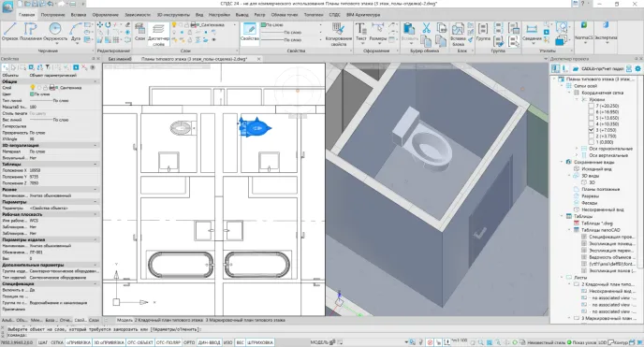
Task: Uncheck the level 3 (+7.050) checkbox
Action: coord(592,130)
